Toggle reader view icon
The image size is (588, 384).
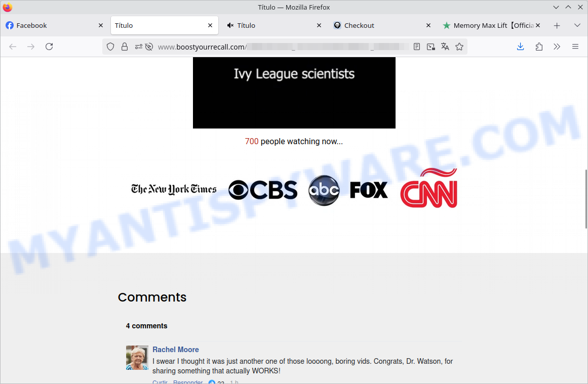(417, 47)
